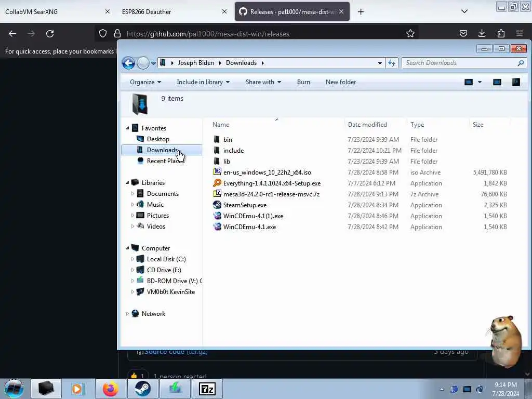Switch to ESP8266 Deauther tab
Viewport: 532px width, 399px height.
[x=171, y=11]
